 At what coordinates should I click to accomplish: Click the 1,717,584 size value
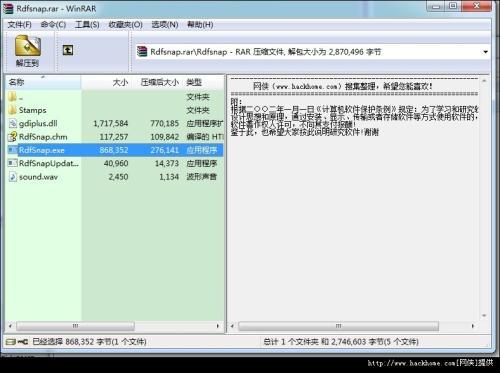pyautogui.click(x=111, y=123)
